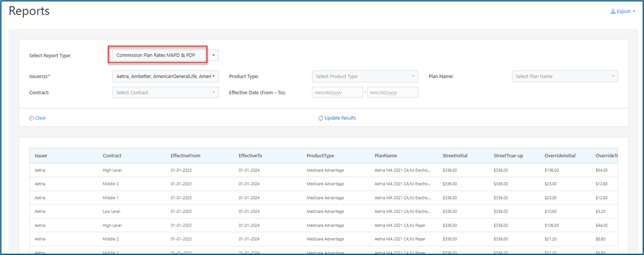Click the EffectiveTo column header
The width and height of the screenshot is (644, 255).
tap(250, 156)
